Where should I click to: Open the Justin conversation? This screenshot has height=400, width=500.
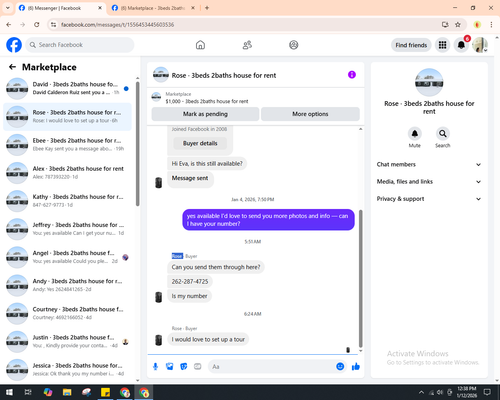[x=67, y=341]
